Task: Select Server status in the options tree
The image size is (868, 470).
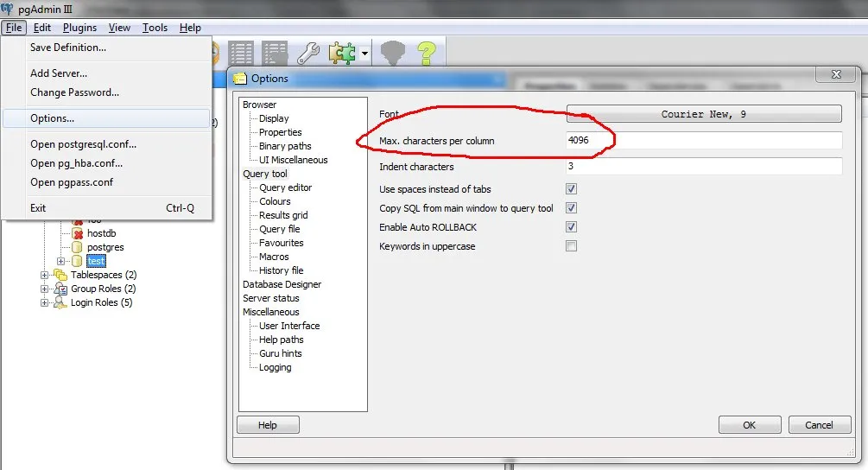Action: tap(270, 298)
